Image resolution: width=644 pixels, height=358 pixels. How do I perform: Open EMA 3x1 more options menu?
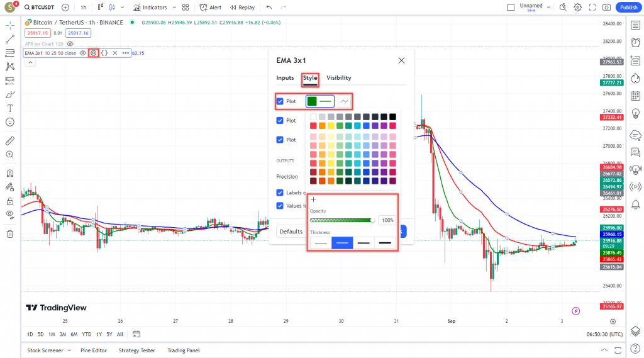coord(126,53)
